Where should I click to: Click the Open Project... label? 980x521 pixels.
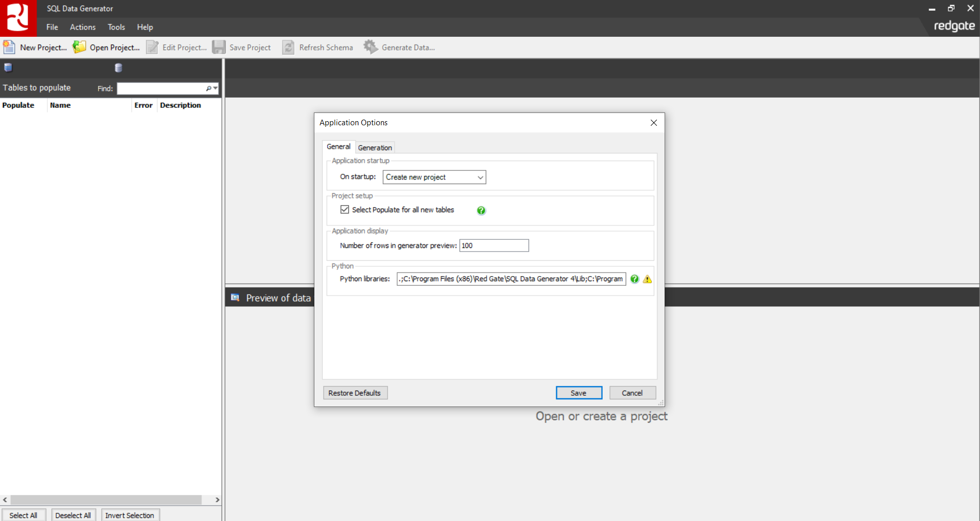(x=115, y=48)
